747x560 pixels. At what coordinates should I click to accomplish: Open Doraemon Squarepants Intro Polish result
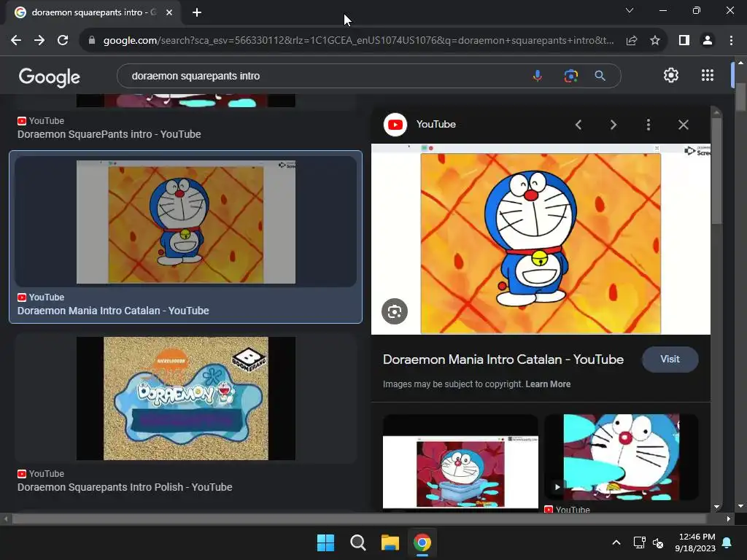125,487
